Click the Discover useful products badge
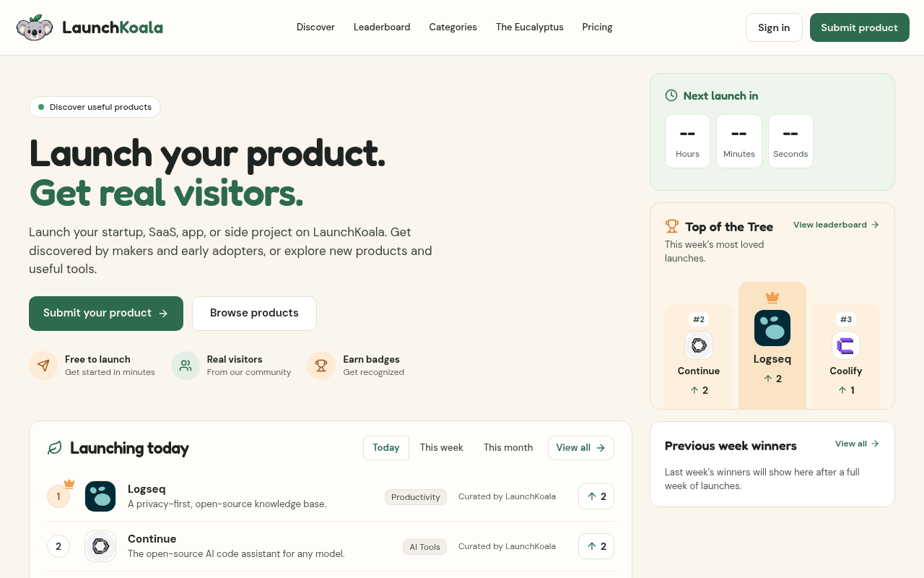This screenshot has height=578, width=924. point(95,107)
